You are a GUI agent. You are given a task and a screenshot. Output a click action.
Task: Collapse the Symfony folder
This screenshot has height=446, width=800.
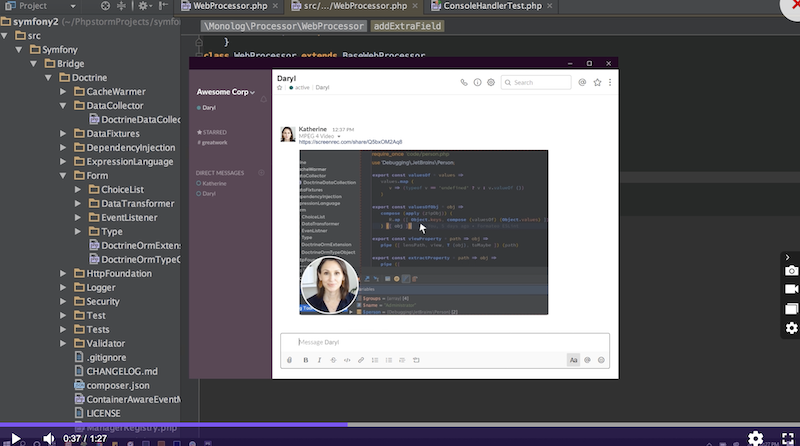19,49
